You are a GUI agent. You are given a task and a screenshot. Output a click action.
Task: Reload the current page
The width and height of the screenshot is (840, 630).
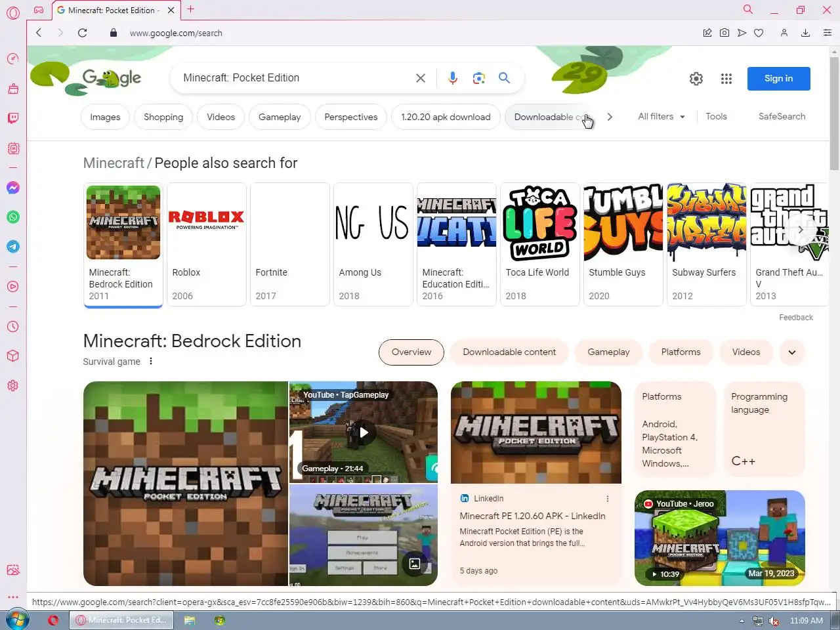pyautogui.click(x=82, y=33)
